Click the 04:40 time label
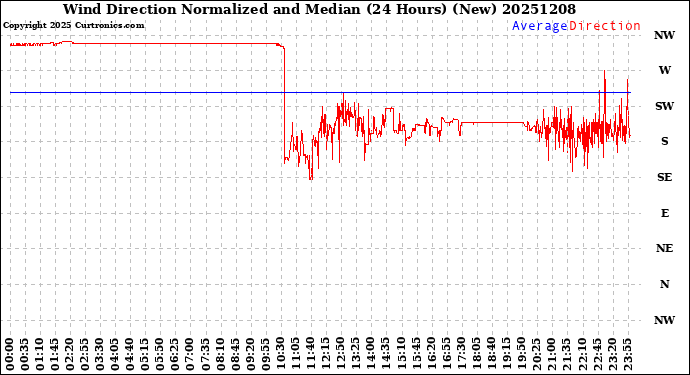 pos(130,355)
